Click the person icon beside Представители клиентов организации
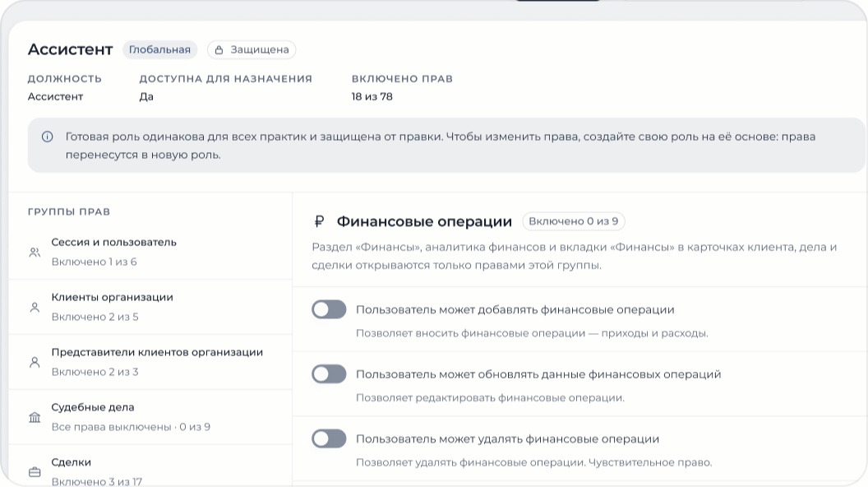This screenshot has width=868, height=487. coord(35,362)
